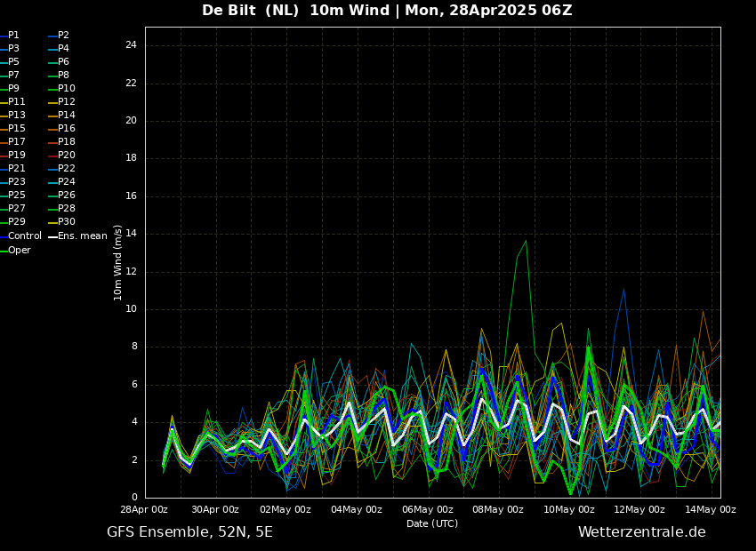Viewport: 756px width, 551px height.
Task: Click the P1 legend entry
Action: (x=13, y=36)
